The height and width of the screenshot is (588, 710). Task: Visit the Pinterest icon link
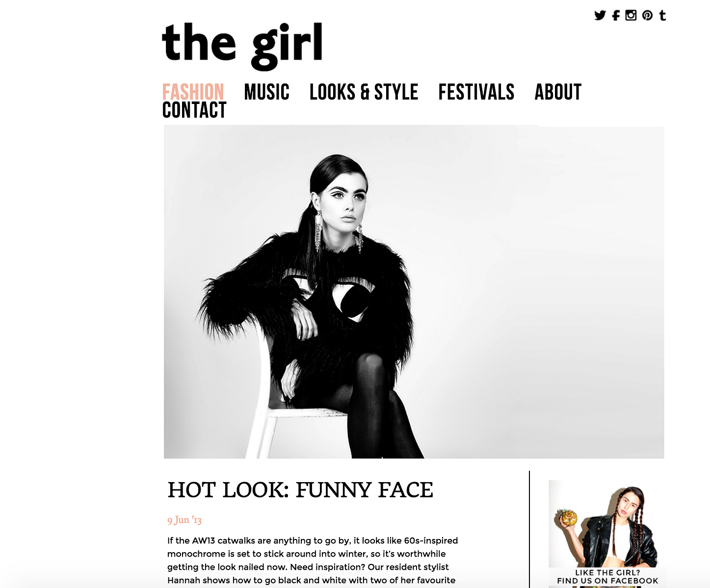pos(647,15)
